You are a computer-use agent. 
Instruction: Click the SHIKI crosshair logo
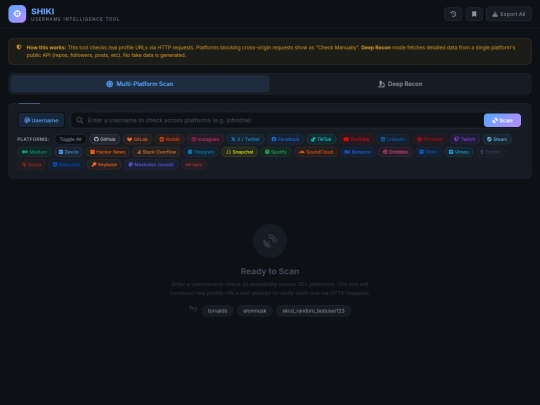click(x=17, y=14)
